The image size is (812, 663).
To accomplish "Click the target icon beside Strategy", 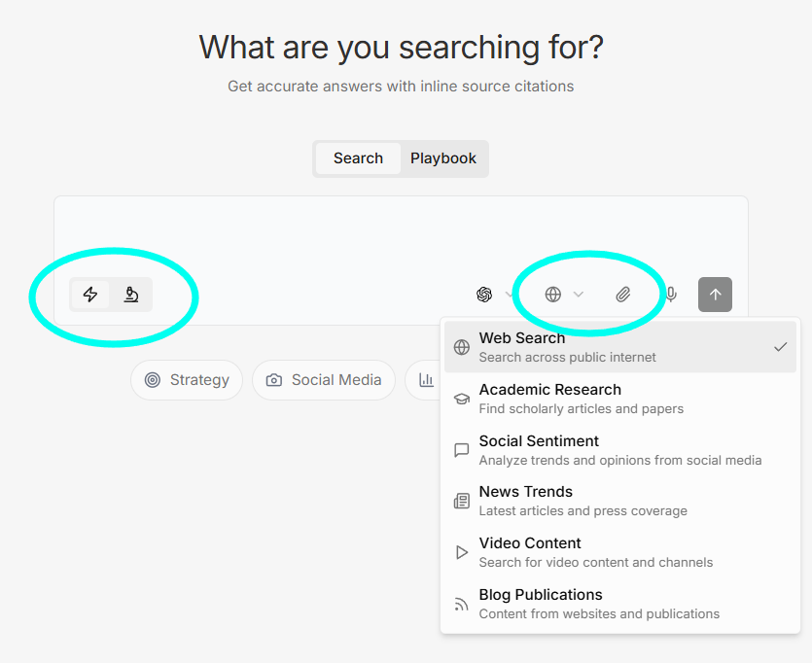I will [x=154, y=380].
